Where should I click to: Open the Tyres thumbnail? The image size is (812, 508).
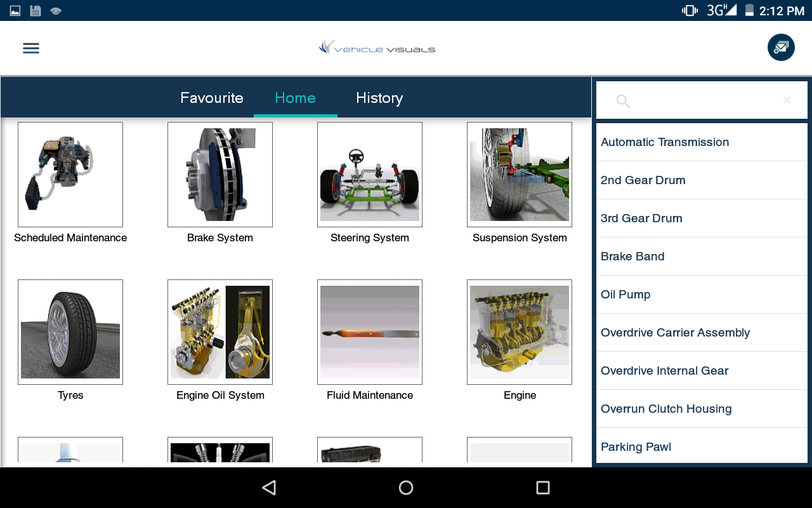pyautogui.click(x=70, y=332)
